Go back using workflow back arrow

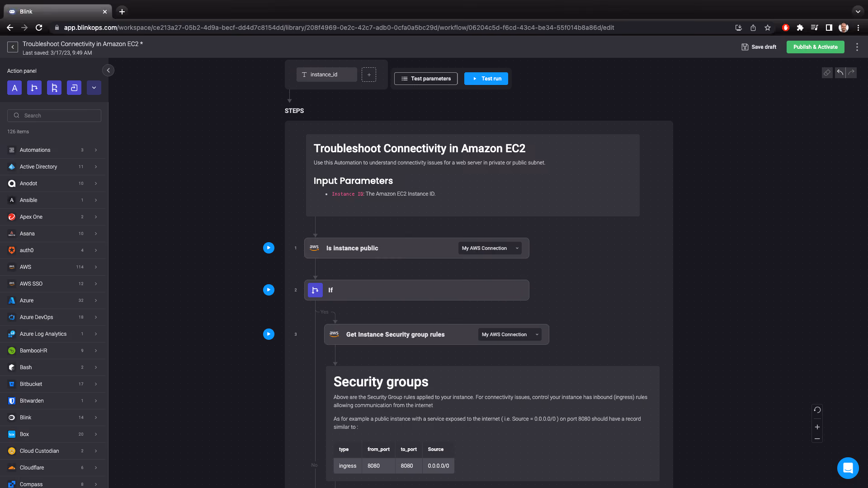coord(13,47)
